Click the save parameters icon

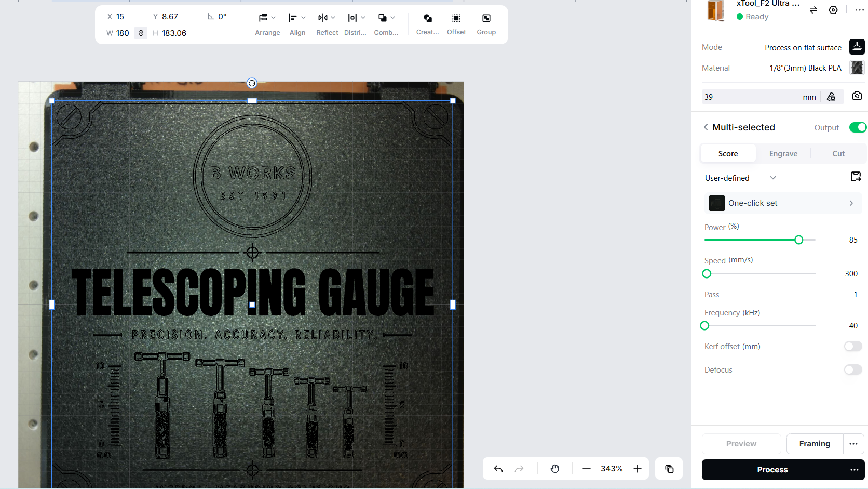pos(856,177)
